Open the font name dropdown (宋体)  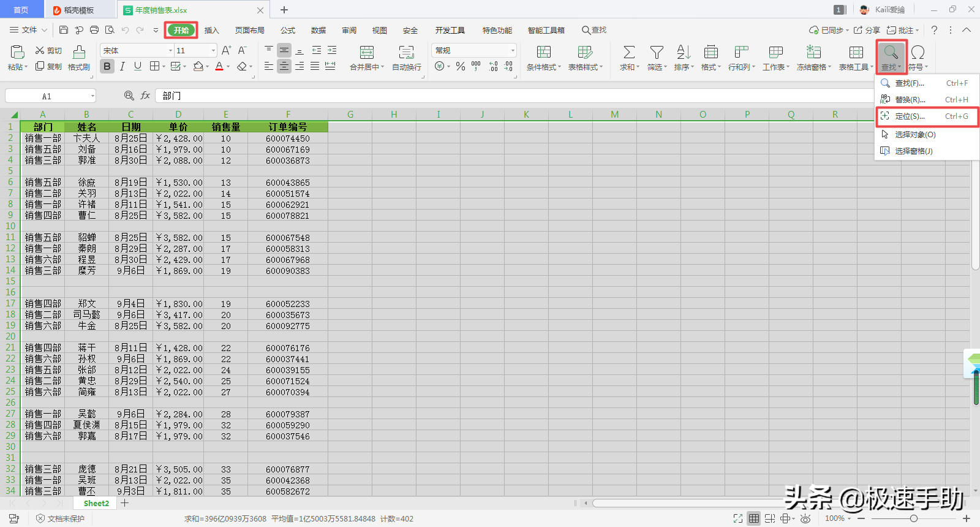(170, 50)
